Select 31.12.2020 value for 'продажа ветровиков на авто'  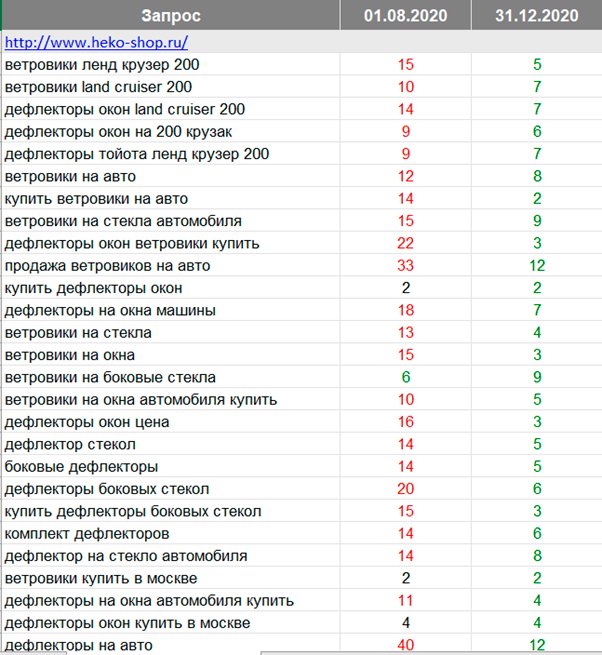click(537, 266)
